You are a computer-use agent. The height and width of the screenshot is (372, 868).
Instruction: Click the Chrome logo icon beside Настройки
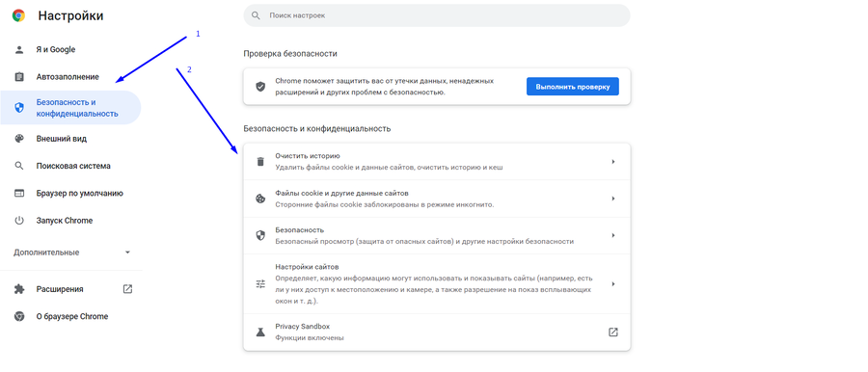pyautogui.click(x=18, y=16)
